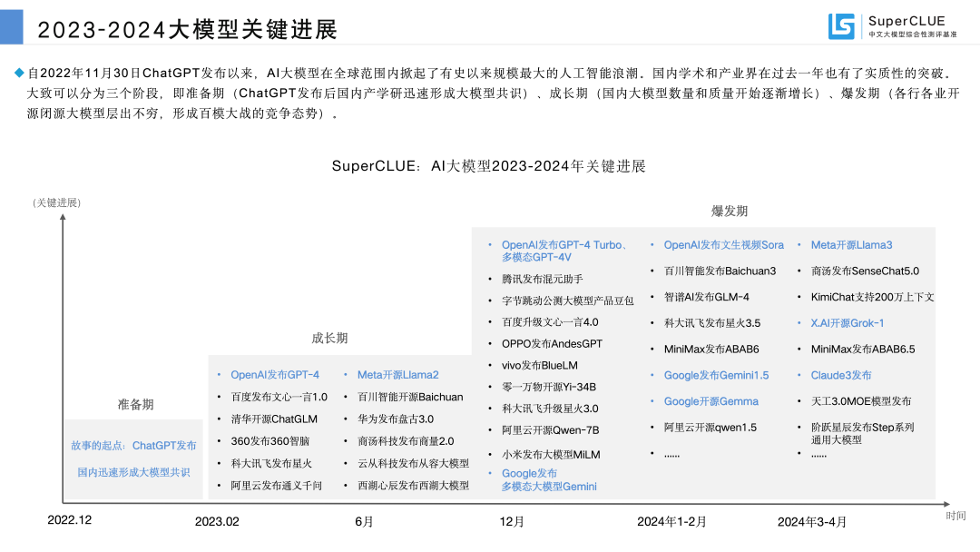The image size is (980, 552).
Task: Click Meta开源Llama2 entry
Action: 398,375
